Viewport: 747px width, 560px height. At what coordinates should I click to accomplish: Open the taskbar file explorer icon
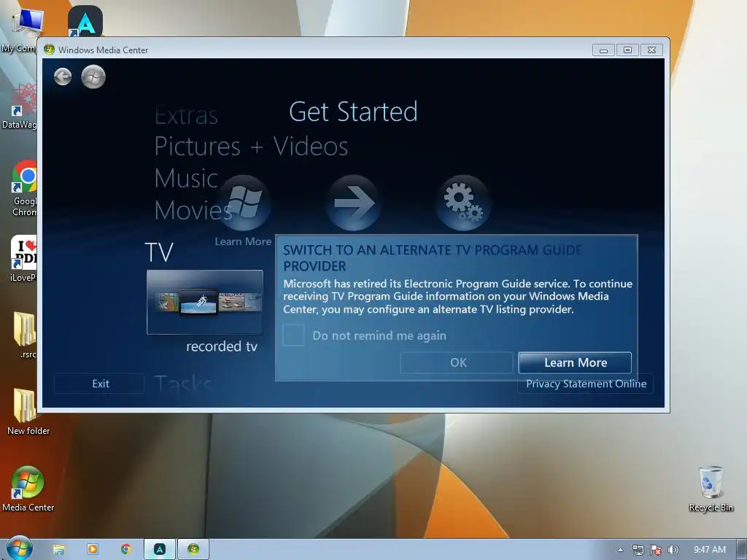58,550
